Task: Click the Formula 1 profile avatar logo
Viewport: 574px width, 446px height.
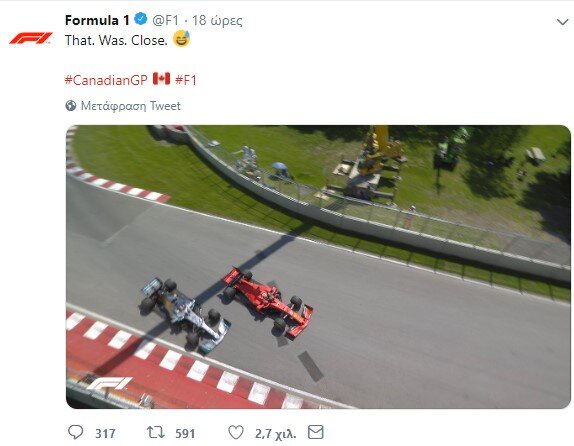Action: (x=31, y=38)
